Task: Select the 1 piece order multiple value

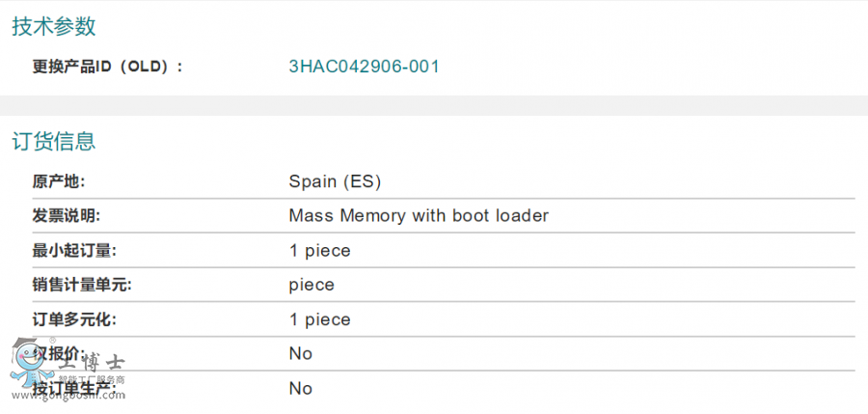Action: [320, 320]
